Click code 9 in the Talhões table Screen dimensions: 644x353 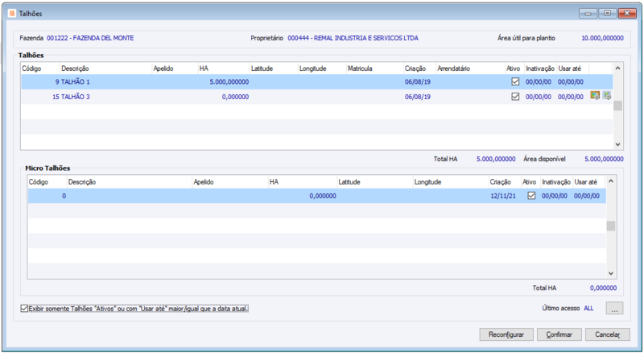pyautogui.click(x=57, y=82)
